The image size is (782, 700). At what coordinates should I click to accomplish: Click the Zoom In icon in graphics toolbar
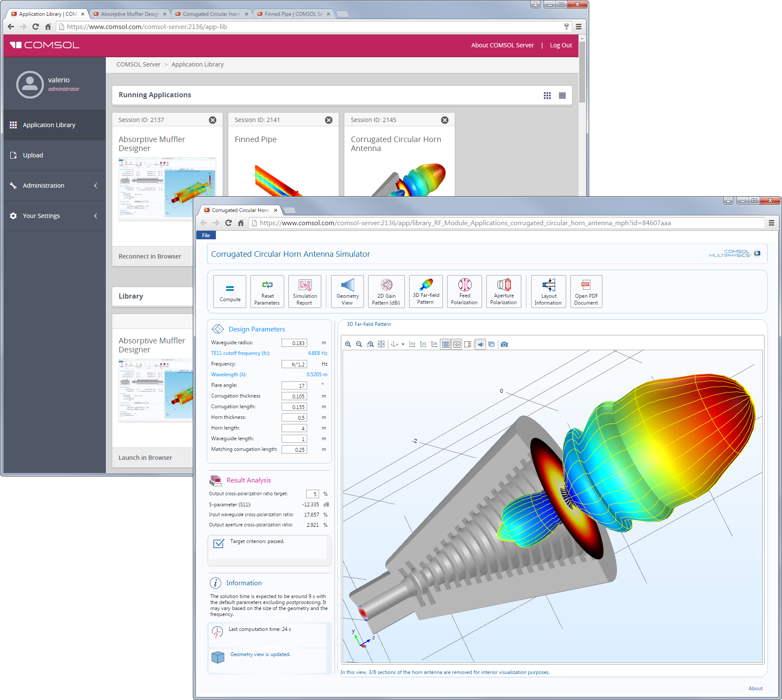tap(348, 344)
